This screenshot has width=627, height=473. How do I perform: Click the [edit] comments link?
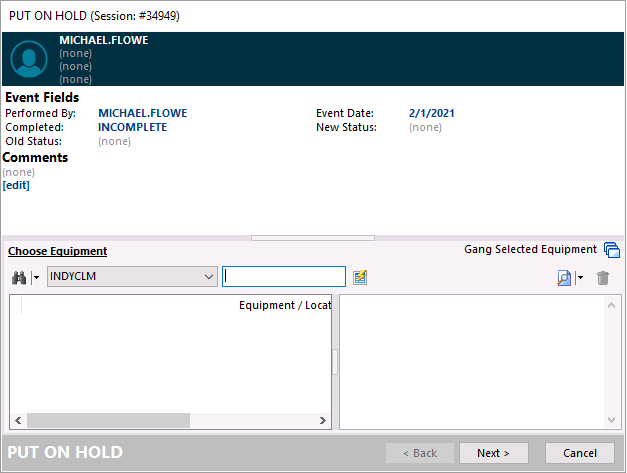16,185
